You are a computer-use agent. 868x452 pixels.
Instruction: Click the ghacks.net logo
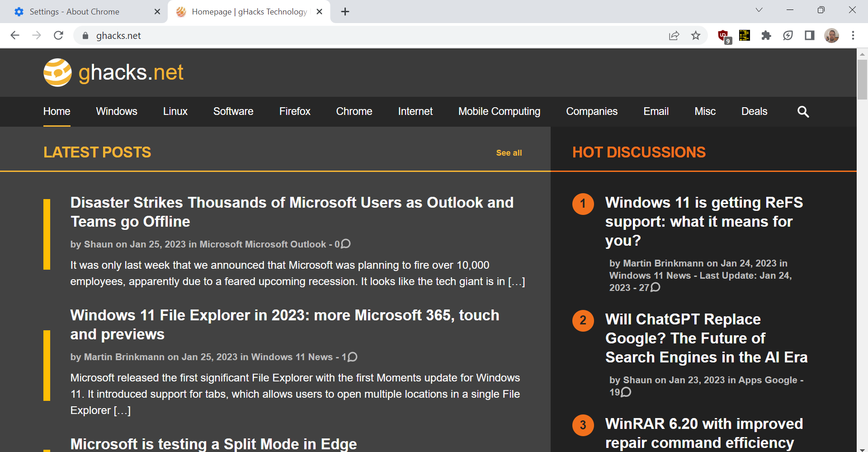click(113, 72)
